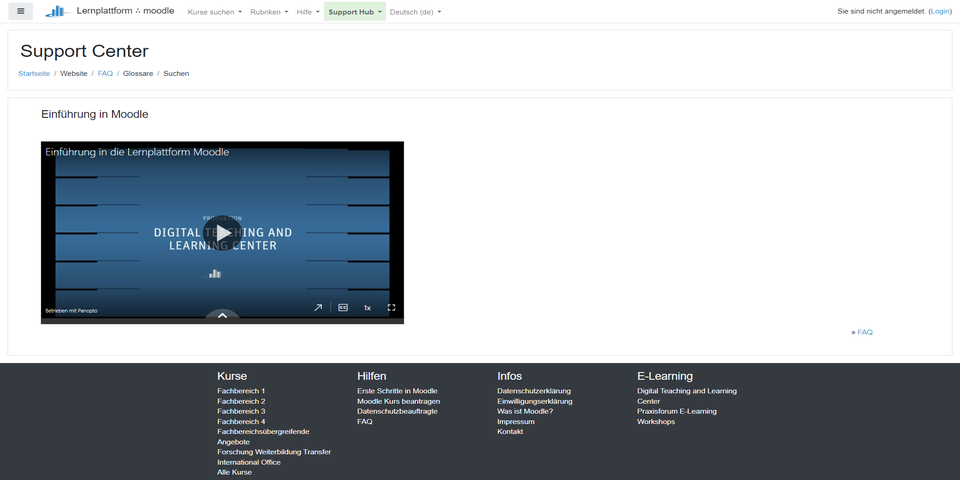Viewport: 960px width, 480px height.
Task: Open Forschung Weiterbildung Transfer link
Action: pos(274,452)
